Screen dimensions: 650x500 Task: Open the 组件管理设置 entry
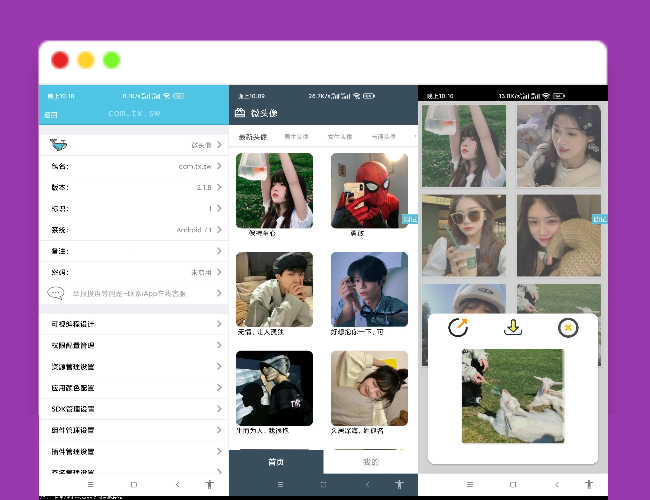coord(133,430)
